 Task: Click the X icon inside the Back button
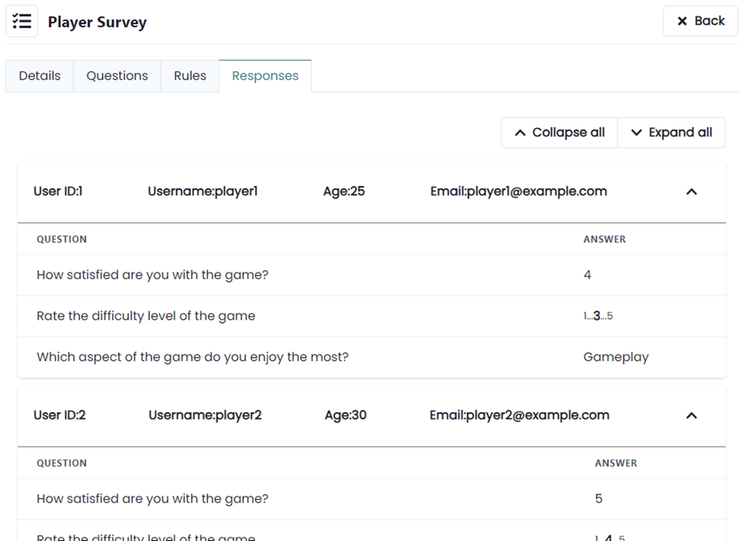[x=682, y=21]
